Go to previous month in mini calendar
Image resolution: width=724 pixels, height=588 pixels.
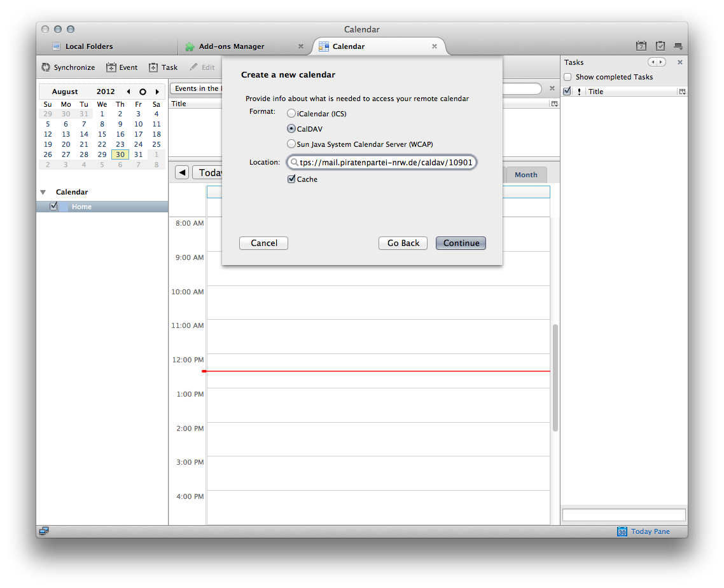(x=129, y=92)
